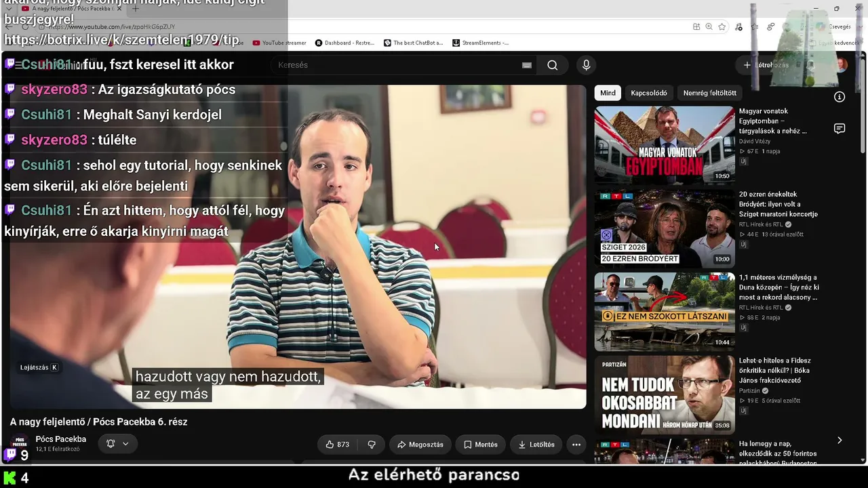The height and width of the screenshot is (488, 868).
Task: Open the Nem tudok okosabbat mondani thumbnail
Action: pyautogui.click(x=665, y=394)
